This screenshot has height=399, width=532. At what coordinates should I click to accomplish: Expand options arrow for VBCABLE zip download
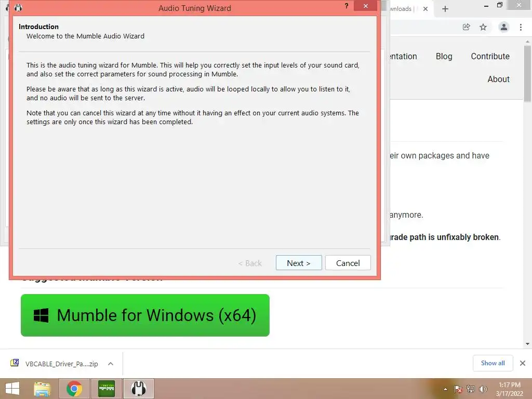click(111, 364)
